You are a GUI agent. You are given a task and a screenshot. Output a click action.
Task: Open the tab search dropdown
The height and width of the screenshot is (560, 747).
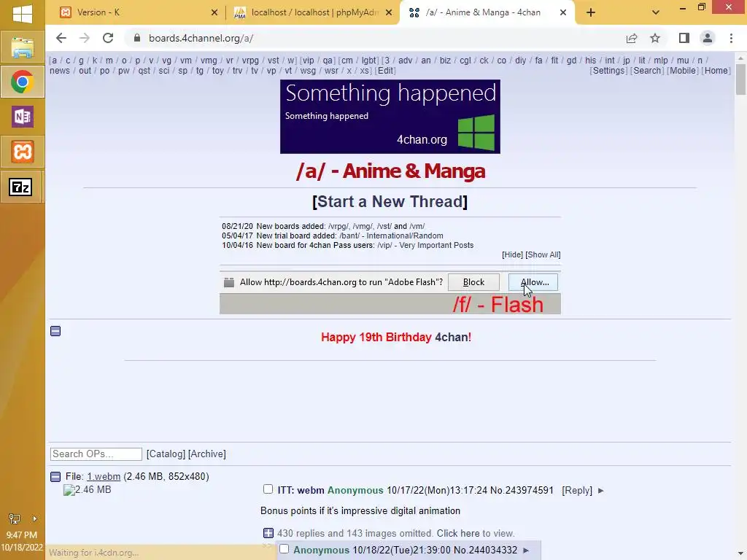coord(656,12)
